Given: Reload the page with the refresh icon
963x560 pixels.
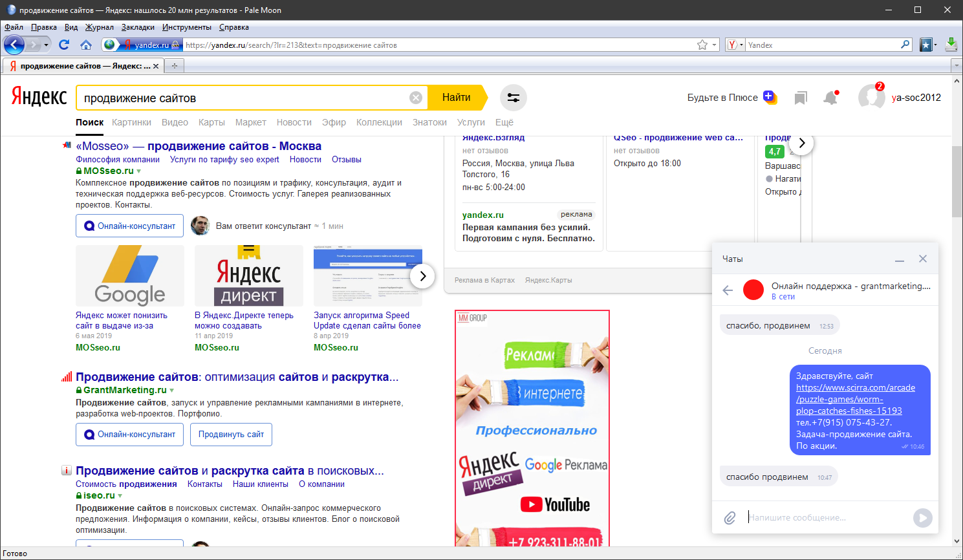Looking at the screenshot, I should (63, 45).
